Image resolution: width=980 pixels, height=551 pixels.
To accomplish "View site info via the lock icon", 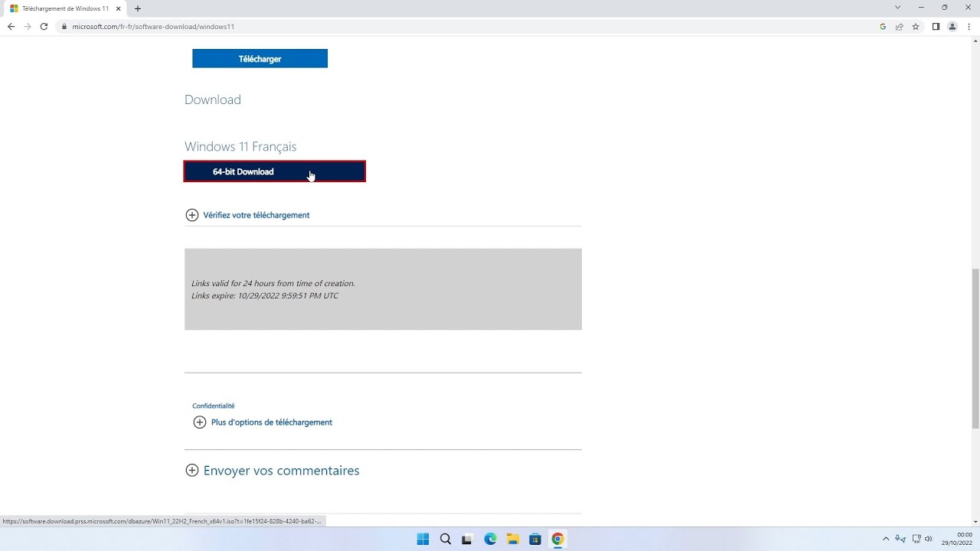I will coord(64,27).
